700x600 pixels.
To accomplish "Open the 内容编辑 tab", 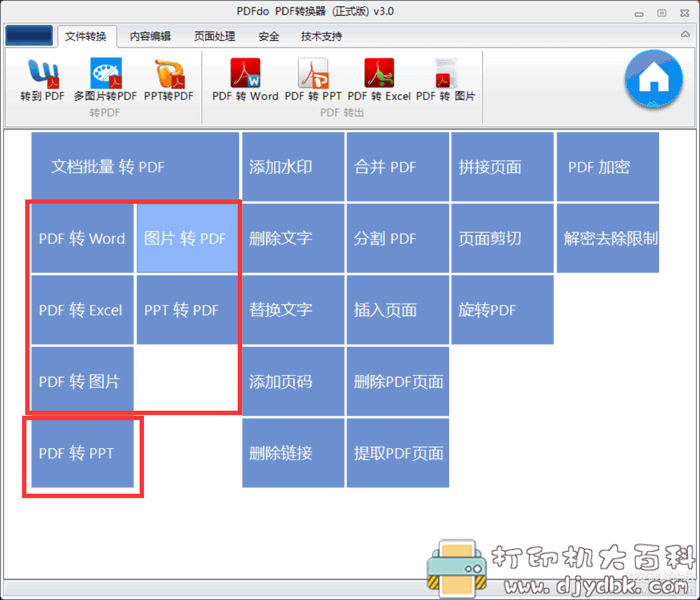I will [x=150, y=36].
